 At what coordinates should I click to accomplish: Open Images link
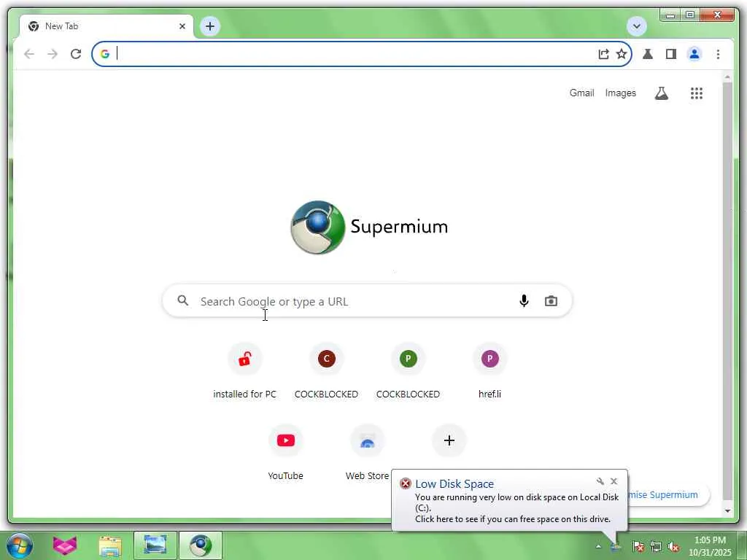tap(620, 93)
